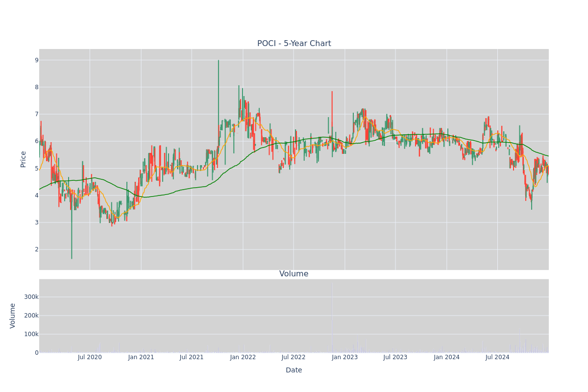Click the price tick label '8'
The image size is (588, 392).
click(x=36, y=87)
